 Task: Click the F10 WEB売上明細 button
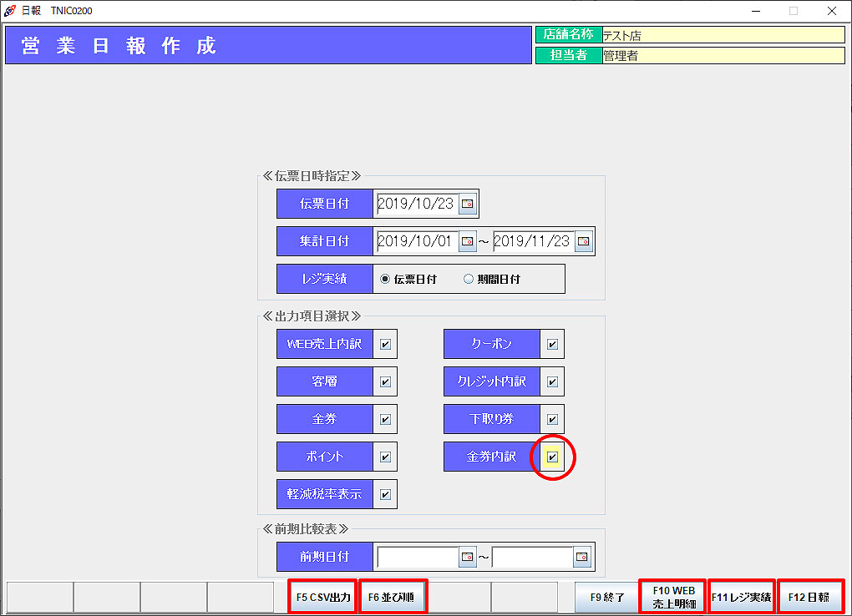pyautogui.click(x=674, y=597)
